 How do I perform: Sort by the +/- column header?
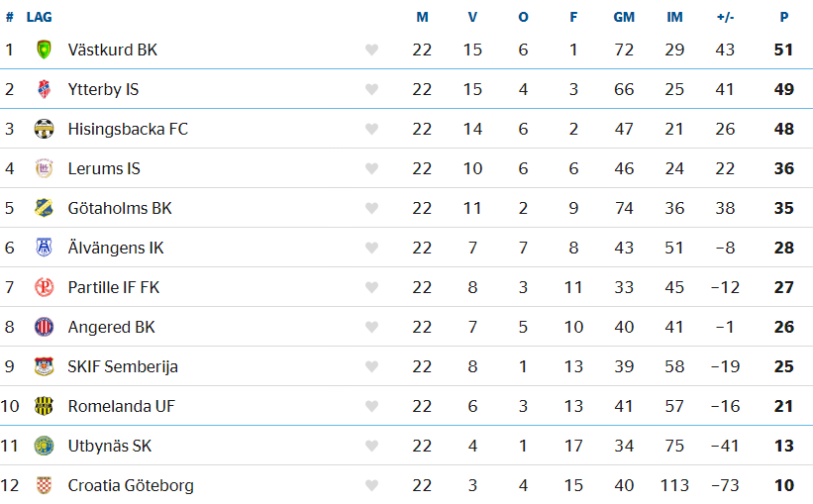(726, 17)
